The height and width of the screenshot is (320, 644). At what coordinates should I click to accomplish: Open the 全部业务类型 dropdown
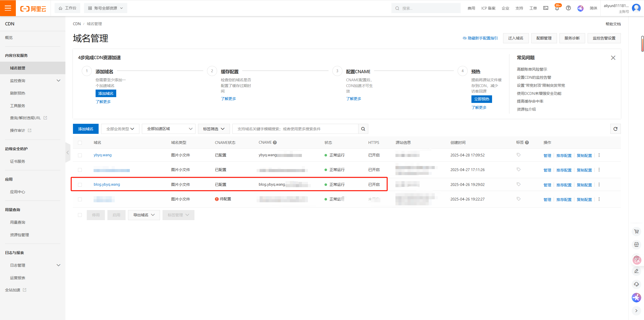click(120, 129)
